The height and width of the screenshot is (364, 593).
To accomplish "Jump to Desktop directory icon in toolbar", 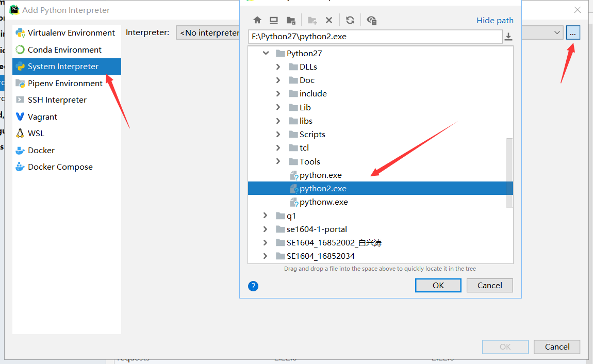I will point(274,20).
